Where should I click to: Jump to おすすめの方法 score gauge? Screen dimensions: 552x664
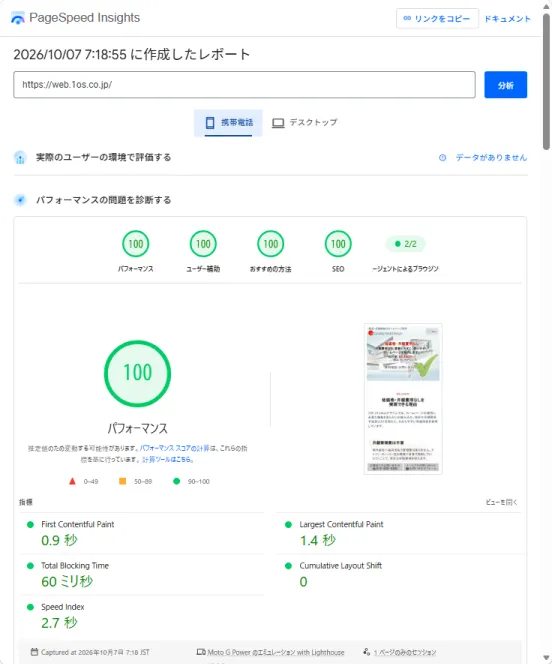pos(270,244)
